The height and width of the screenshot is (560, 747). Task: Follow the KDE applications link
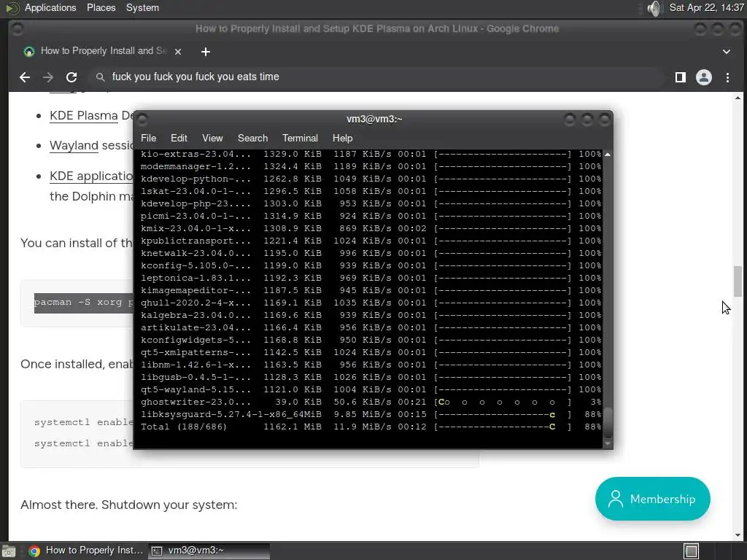[91, 176]
